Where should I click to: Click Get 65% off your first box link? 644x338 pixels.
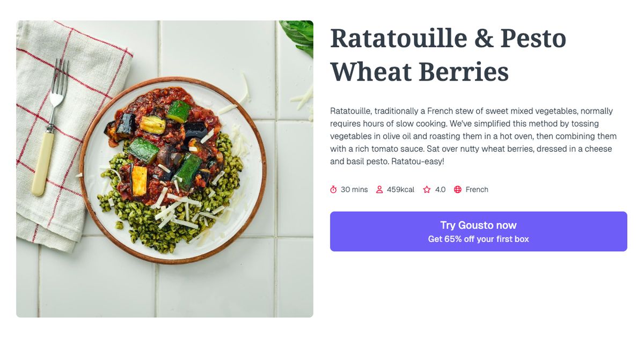coord(479,239)
